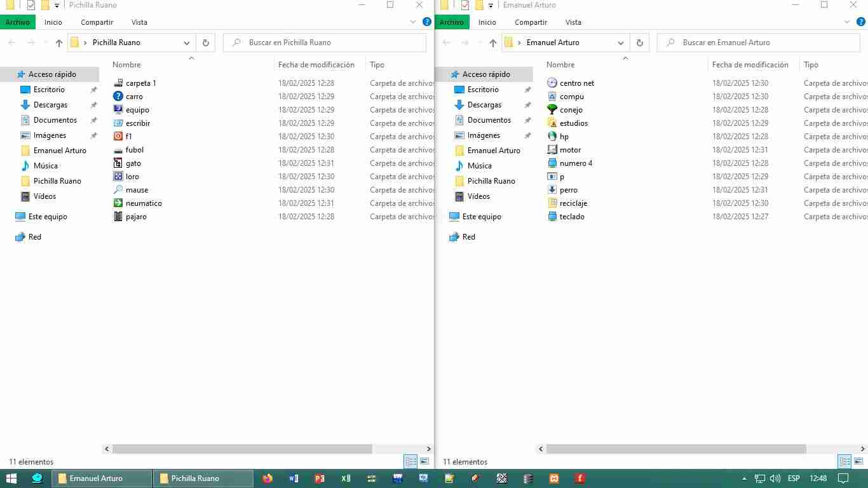Open Archivo menu in Pichilla Ruano window
868x488 pixels.
(18, 22)
